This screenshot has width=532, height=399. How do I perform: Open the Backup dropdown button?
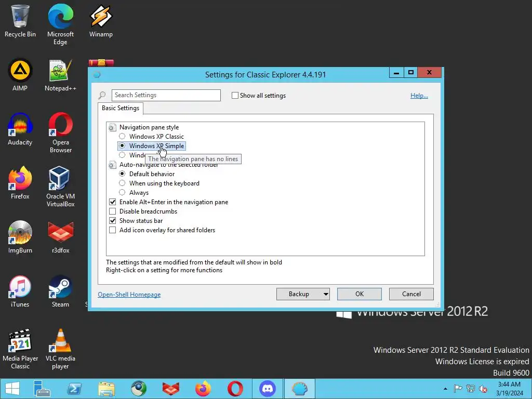point(303,294)
